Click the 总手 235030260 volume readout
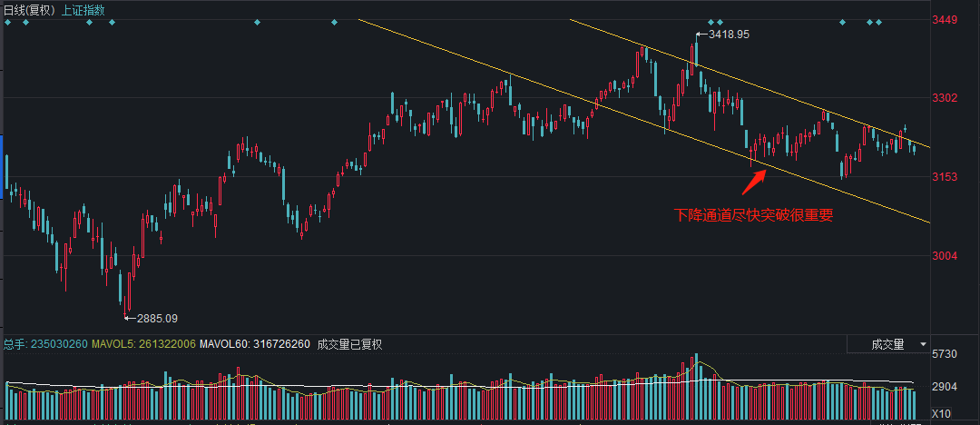 [x=45, y=344]
